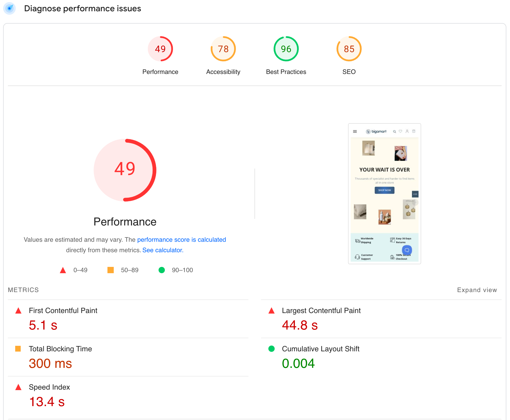Expand the Speed Index metric row

click(49, 387)
